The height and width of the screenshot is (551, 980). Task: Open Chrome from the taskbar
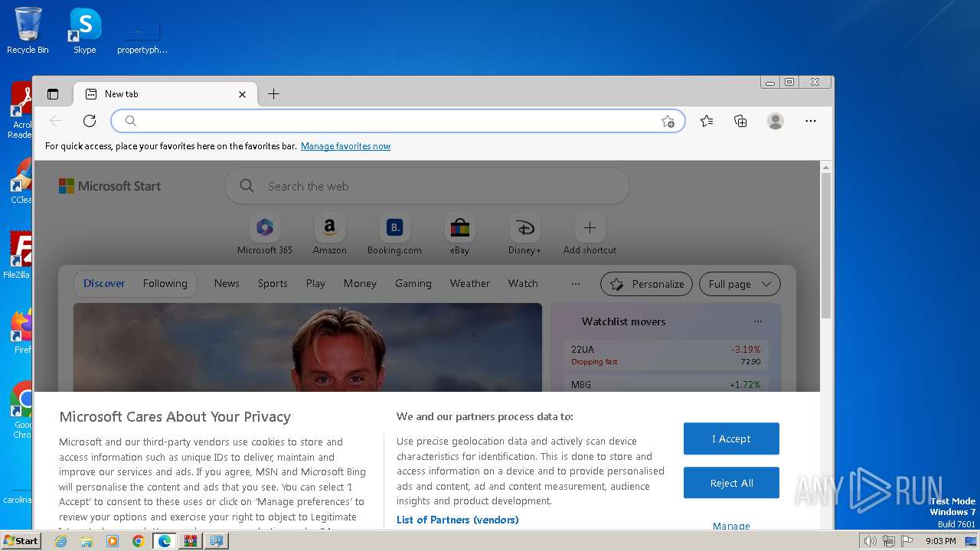click(x=138, y=541)
